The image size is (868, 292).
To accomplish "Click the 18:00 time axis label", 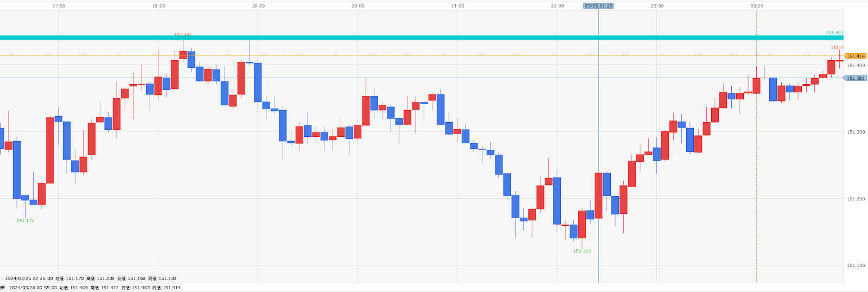I will (158, 6).
